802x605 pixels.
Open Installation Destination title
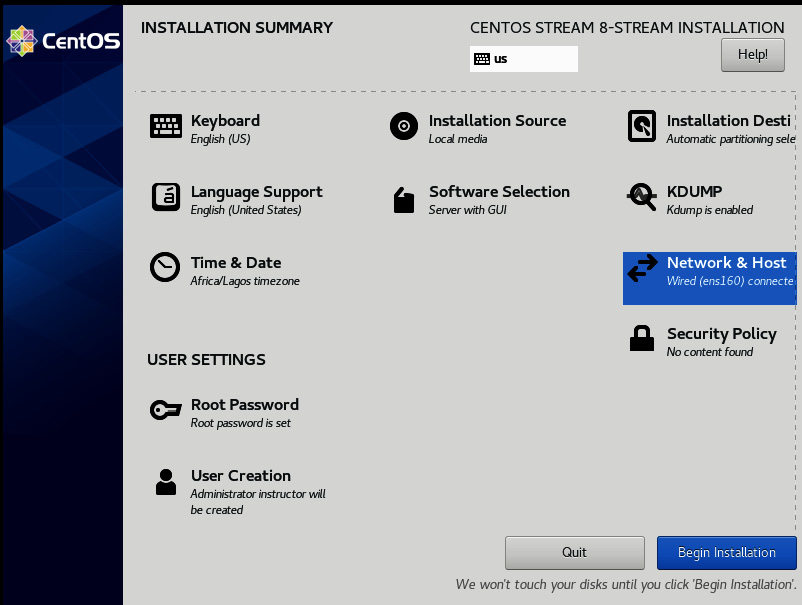pos(729,121)
